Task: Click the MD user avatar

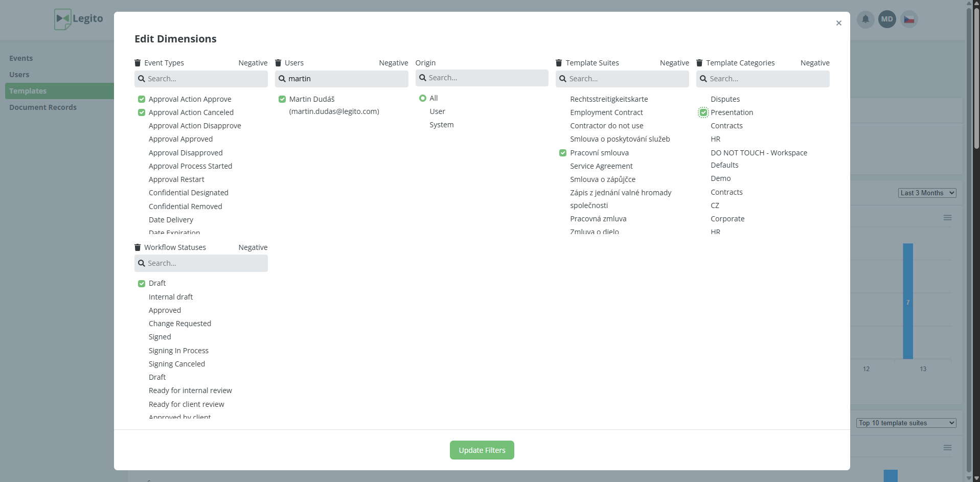Action: click(x=887, y=19)
